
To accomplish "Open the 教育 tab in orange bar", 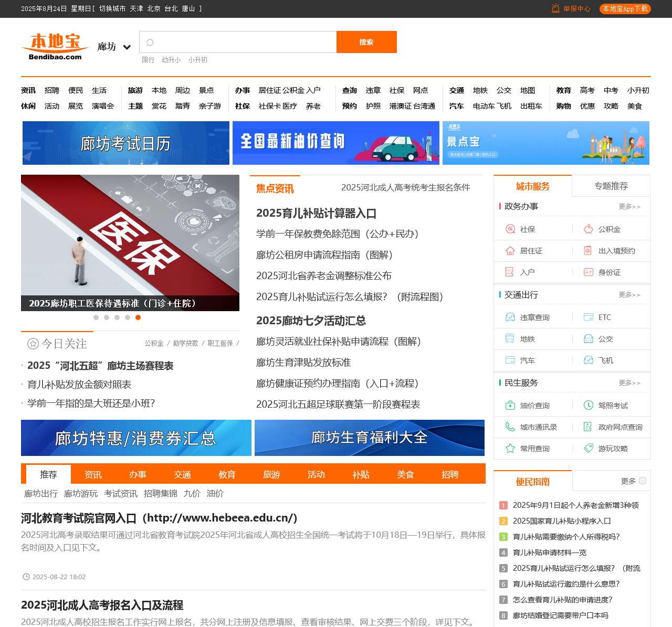I will [x=227, y=474].
